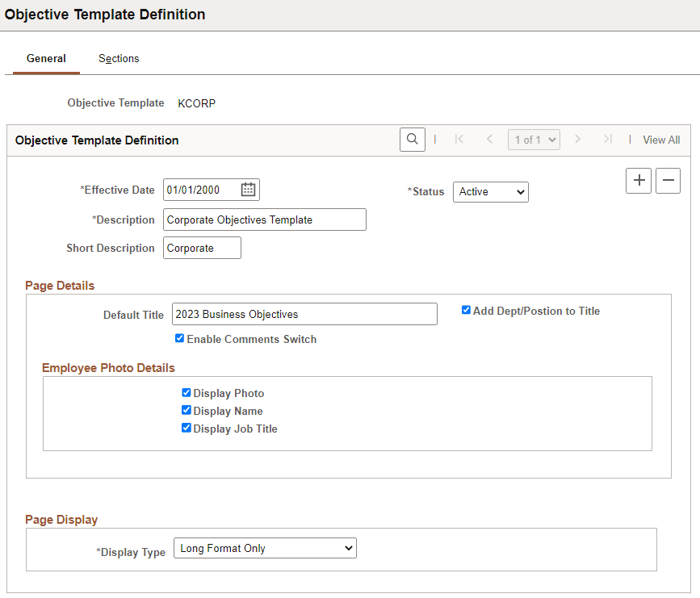
Task: Click into the Default Title field
Action: 304,314
